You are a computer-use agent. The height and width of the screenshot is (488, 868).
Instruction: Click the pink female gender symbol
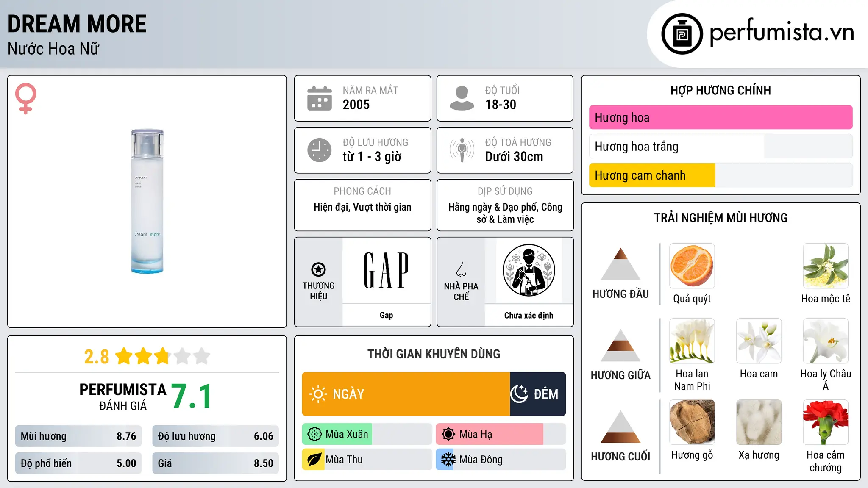[26, 99]
